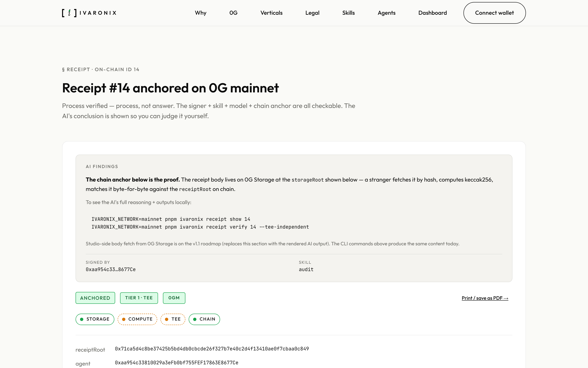The height and width of the screenshot is (368, 588).
Task: Click the v1.1 roadmap note text
Action: [272, 244]
